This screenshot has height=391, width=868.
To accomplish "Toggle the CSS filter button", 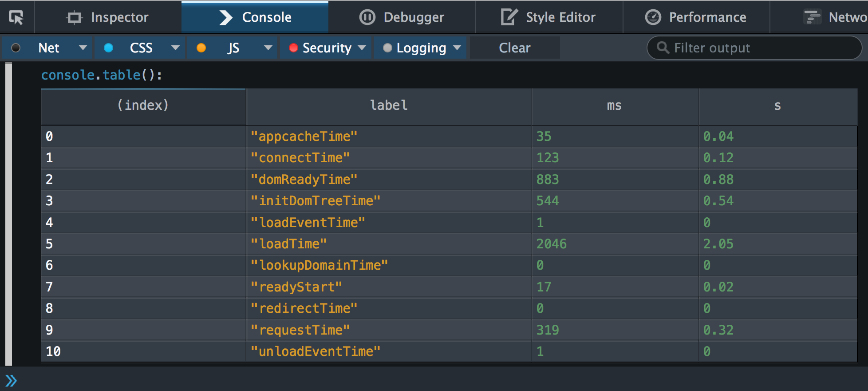I will point(133,48).
